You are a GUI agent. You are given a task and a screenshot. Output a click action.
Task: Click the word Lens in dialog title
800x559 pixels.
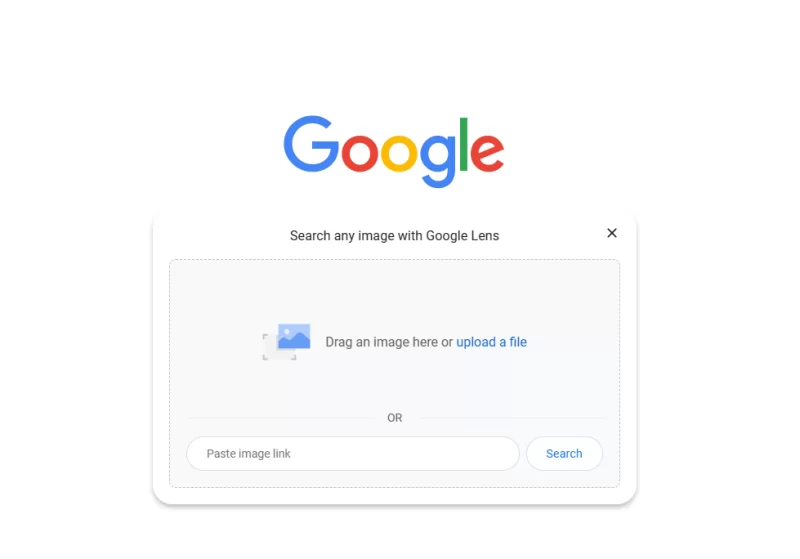pos(485,236)
